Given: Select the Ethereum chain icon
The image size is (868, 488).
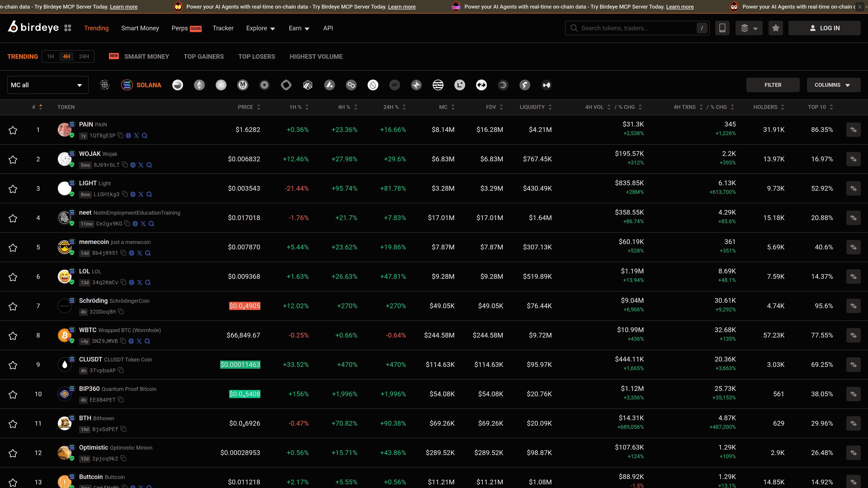Looking at the screenshot, I should (199, 85).
